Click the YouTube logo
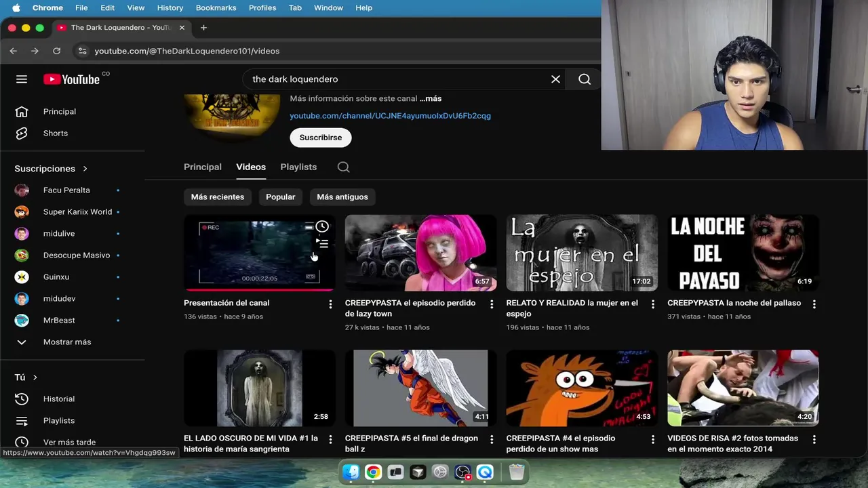868x488 pixels. click(71, 79)
